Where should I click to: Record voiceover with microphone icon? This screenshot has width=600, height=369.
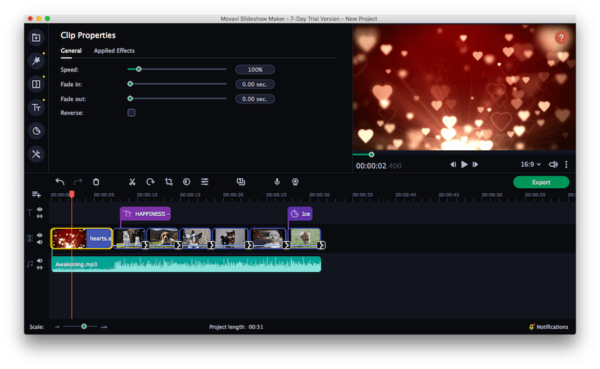[277, 182]
